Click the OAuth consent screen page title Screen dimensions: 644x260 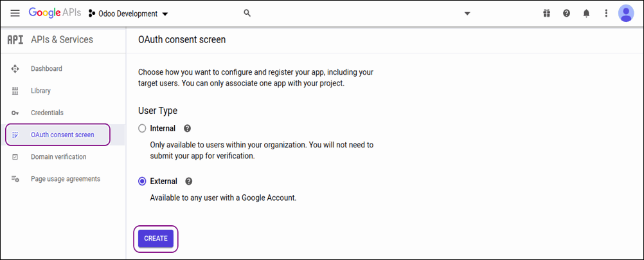tap(182, 40)
